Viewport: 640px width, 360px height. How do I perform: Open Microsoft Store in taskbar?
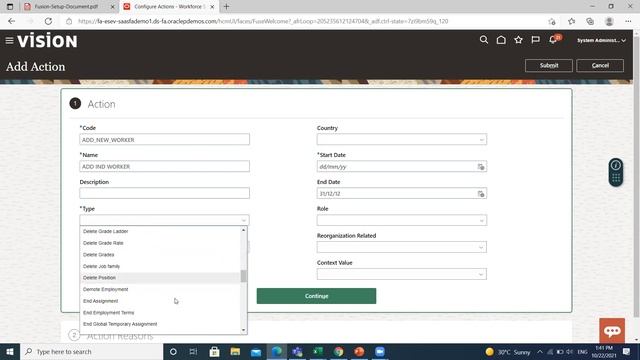point(214,351)
